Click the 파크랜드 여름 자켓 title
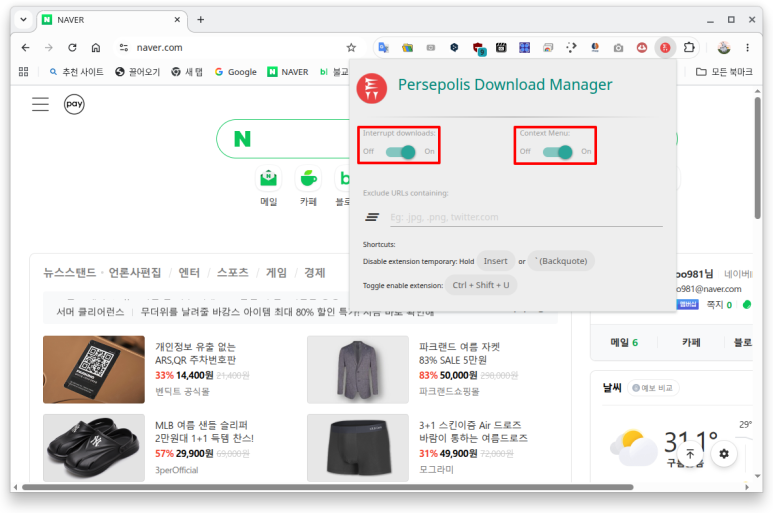Screen dimensions: 773x513 [459, 353]
